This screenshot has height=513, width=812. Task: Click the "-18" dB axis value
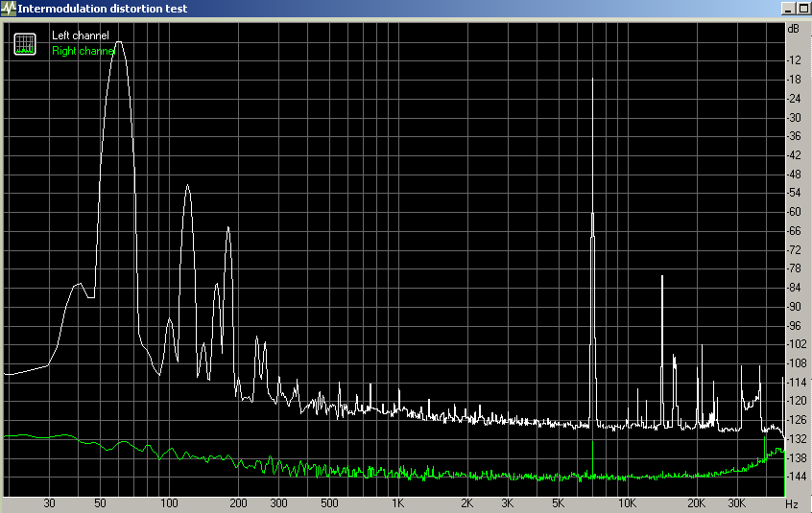(x=794, y=80)
